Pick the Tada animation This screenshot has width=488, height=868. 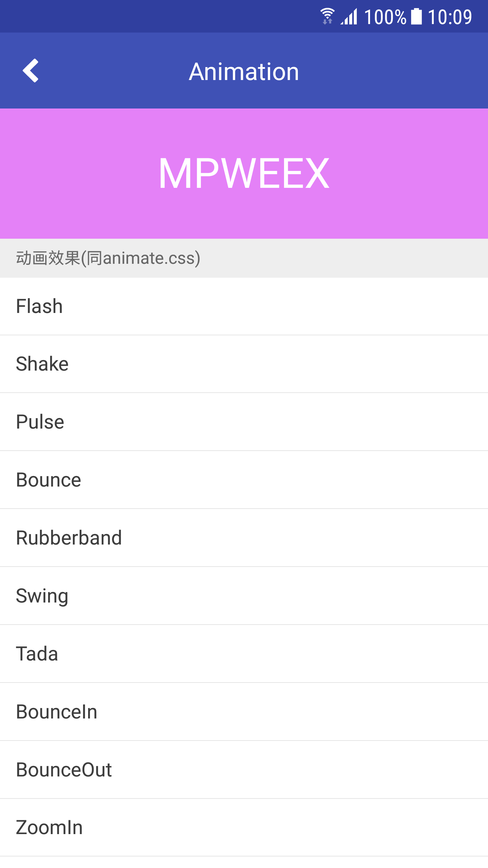coord(244,654)
